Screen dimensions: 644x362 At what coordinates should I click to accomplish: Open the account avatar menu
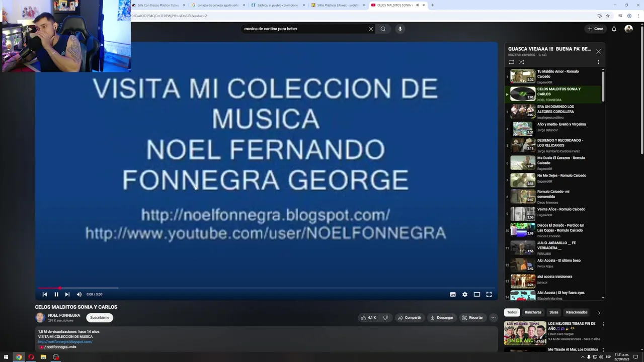(628, 29)
